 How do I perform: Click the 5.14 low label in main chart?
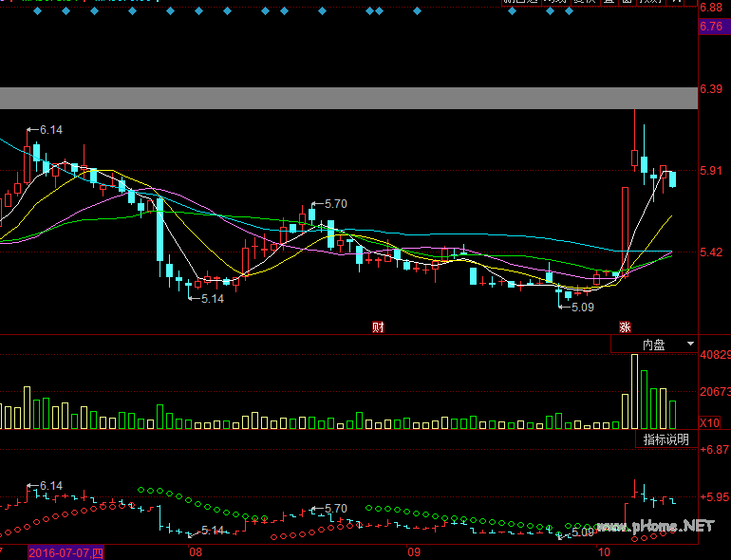coord(213,299)
